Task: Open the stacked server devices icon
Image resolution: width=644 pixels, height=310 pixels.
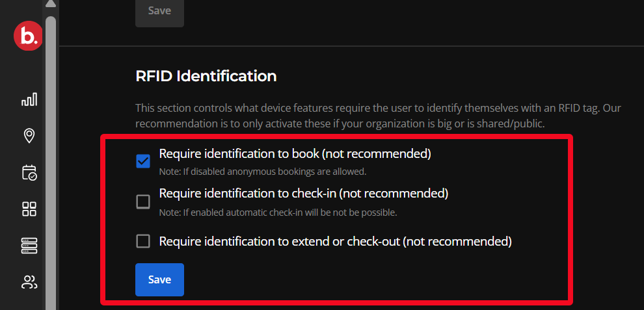Action: 29,246
